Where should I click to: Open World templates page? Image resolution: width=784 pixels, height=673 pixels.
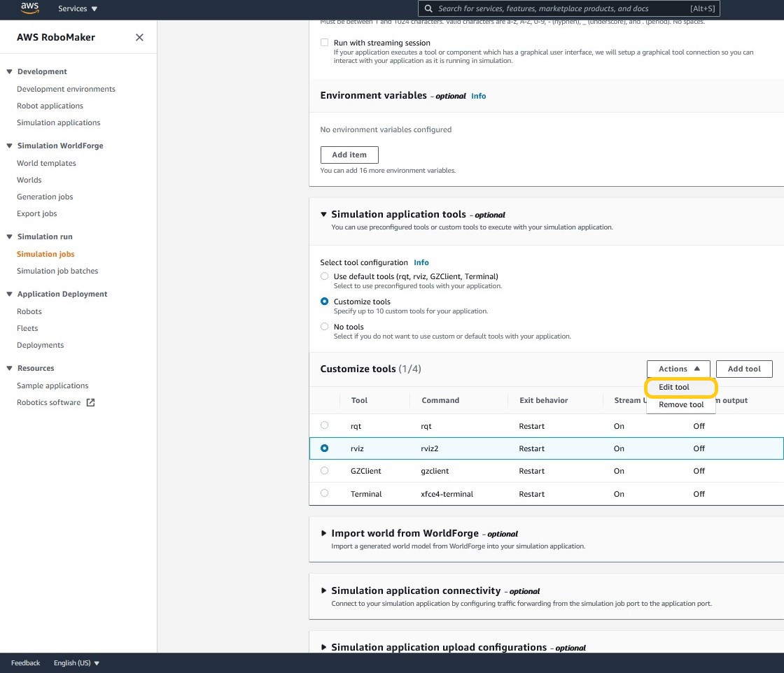(46, 163)
